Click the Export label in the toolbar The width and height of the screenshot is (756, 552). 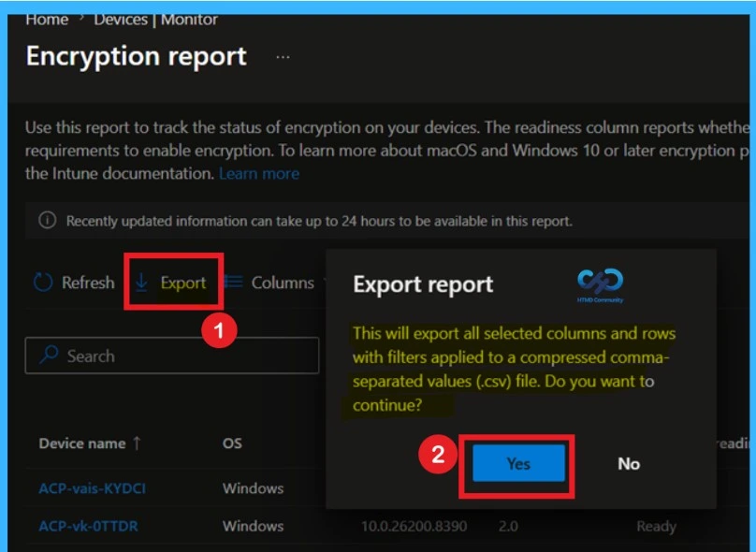(183, 283)
